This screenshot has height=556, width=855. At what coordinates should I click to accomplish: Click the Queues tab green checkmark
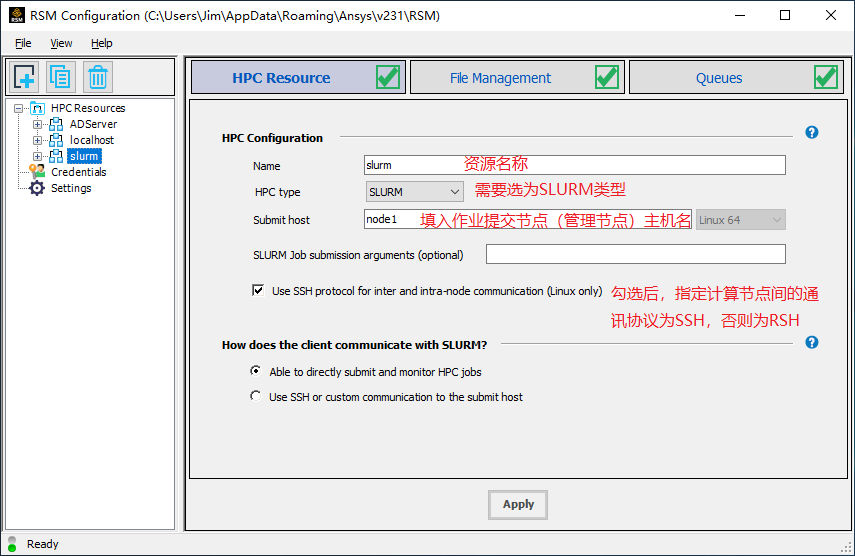(x=826, y=77)
